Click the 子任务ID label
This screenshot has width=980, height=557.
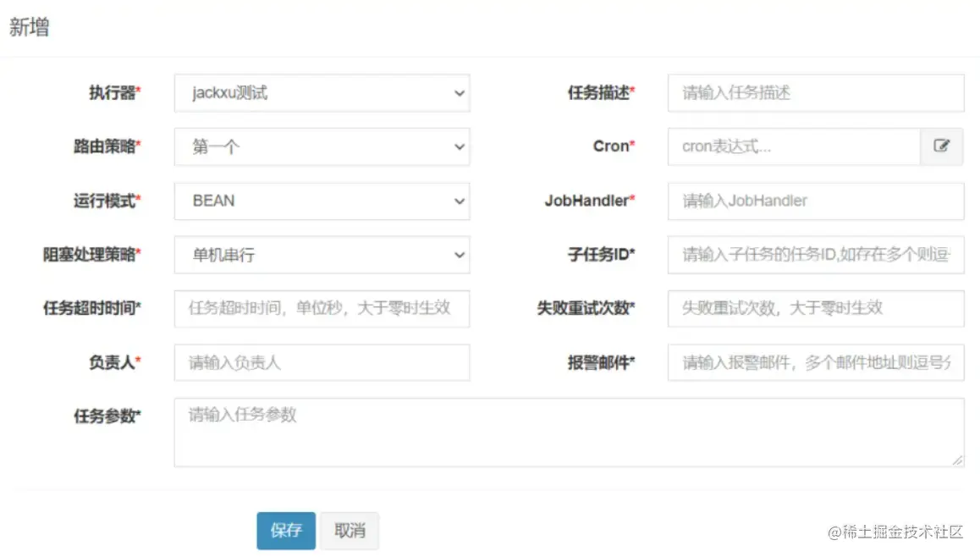[601, 255]
